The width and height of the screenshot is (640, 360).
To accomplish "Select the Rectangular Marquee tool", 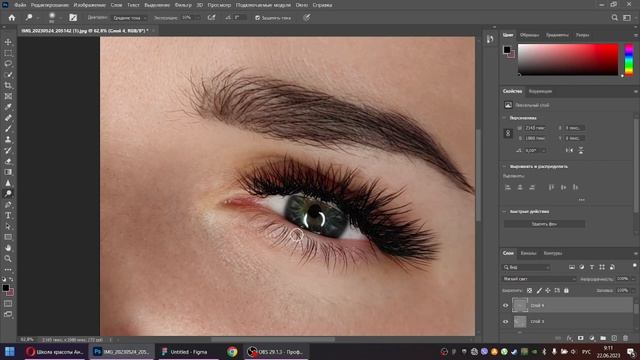I will (x=8, y=53).
